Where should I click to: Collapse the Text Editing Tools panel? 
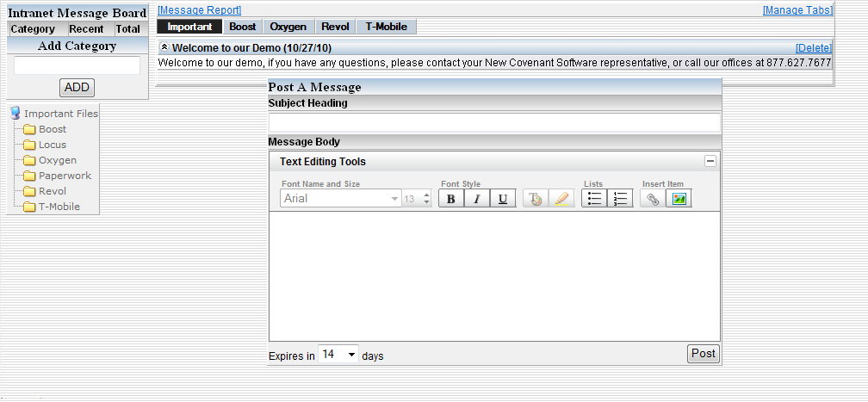tap(710, 161)
